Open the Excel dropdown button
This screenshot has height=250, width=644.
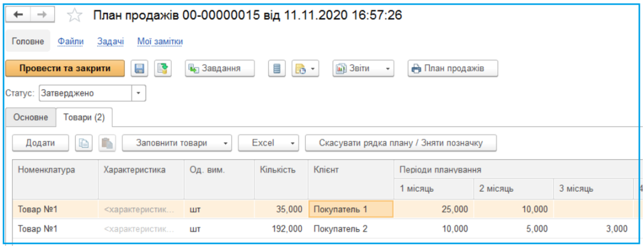(x=268, y=143)
